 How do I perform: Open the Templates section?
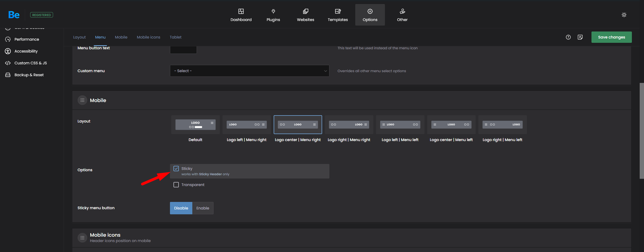click(x=338, y=15)
